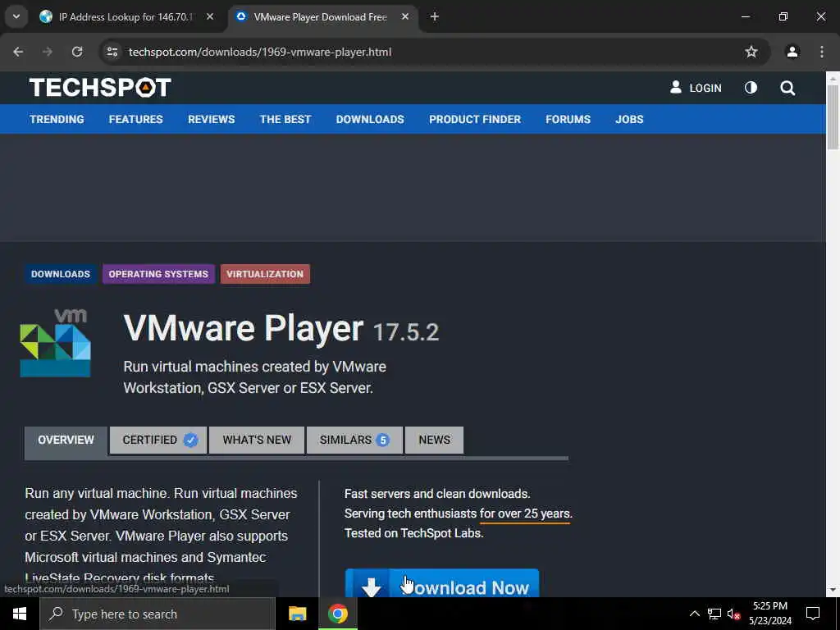Click the Chrome taskbar icon
This screenshot has height=630, width=840.
tap(338, 614)
